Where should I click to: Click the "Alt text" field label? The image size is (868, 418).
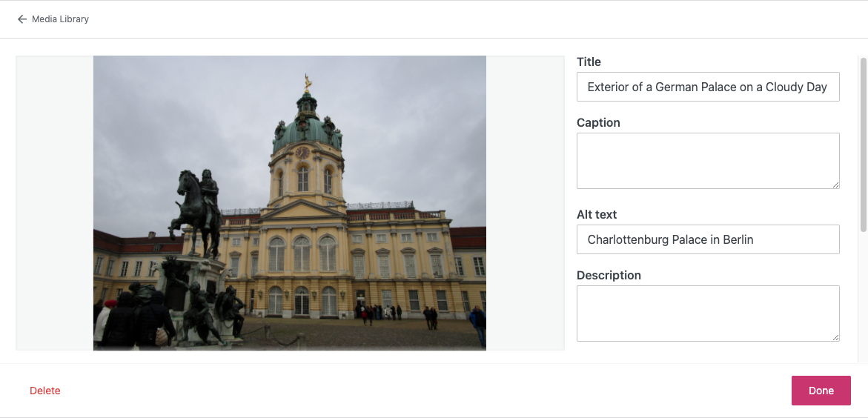pyautogui.click(x=597, y=214)
